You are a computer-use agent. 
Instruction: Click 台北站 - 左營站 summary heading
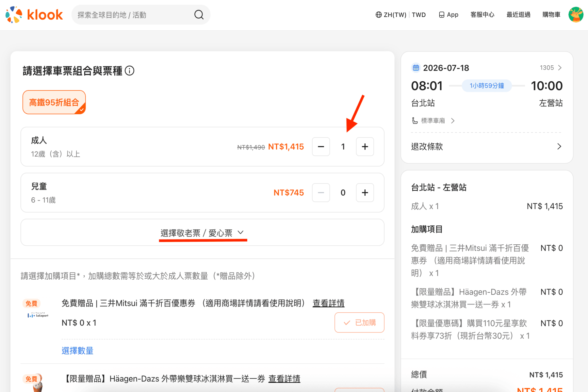[x=439, y=188]
